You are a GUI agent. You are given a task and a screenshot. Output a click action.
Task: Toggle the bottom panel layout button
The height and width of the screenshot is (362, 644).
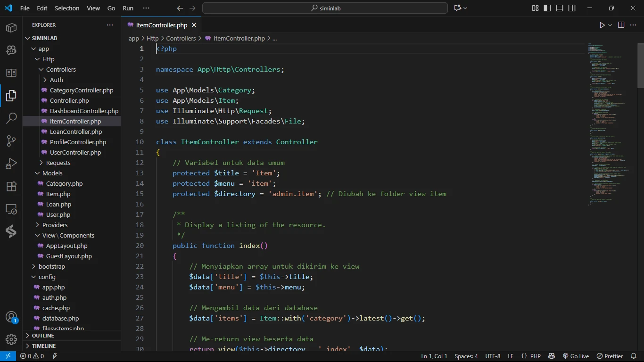(x=560, y=8)
